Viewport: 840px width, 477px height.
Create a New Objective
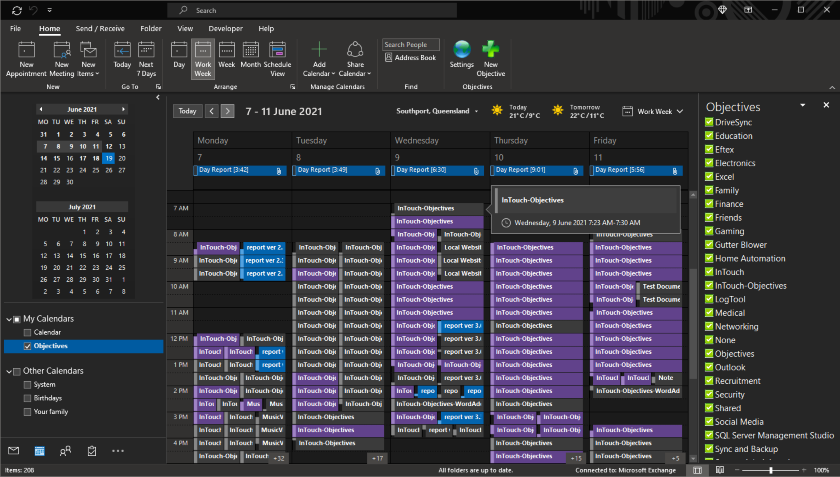pyautogui.click(x=491, y=59)
